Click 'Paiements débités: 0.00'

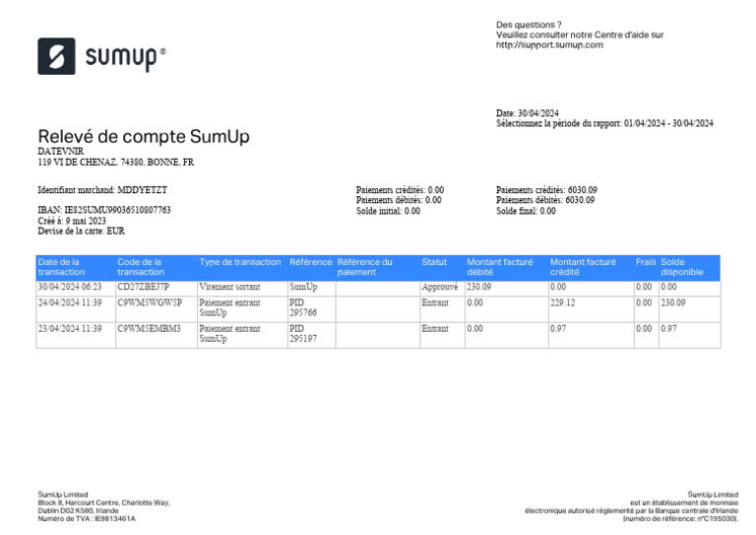[399, 200]
